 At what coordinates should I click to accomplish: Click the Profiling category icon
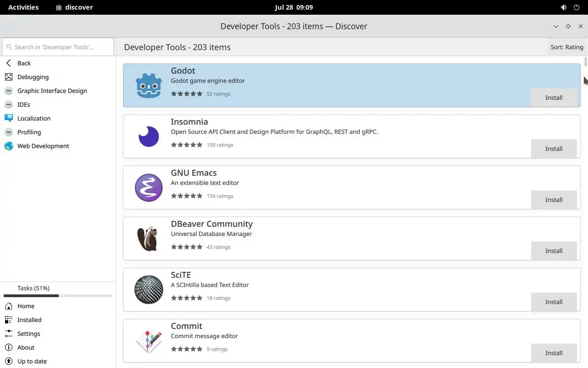point(9,132)
